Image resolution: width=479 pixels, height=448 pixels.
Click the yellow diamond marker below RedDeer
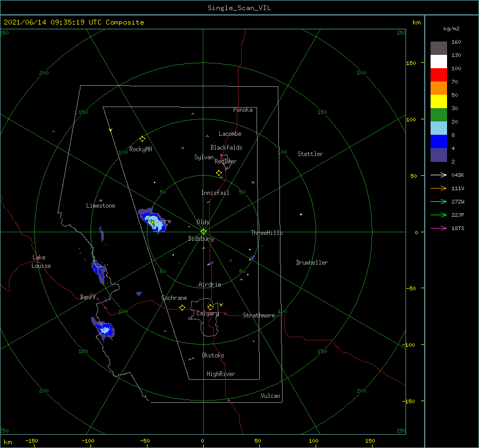[219, 173]
